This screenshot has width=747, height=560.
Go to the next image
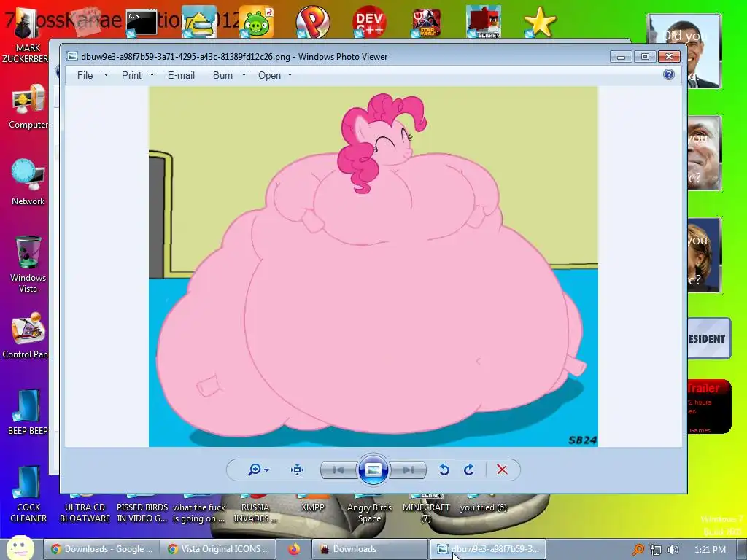pyautogui.click(x=408, y=470)
